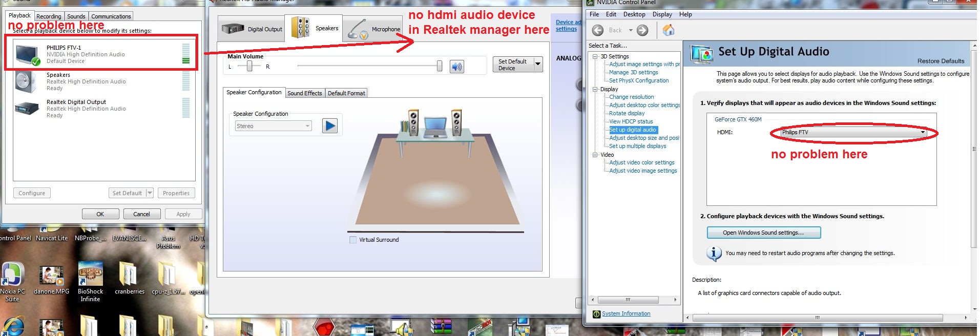This screenshot has width=980, height=336.
Task: Click the Set Up Digital Audio header icon
Action: (702, 54)
